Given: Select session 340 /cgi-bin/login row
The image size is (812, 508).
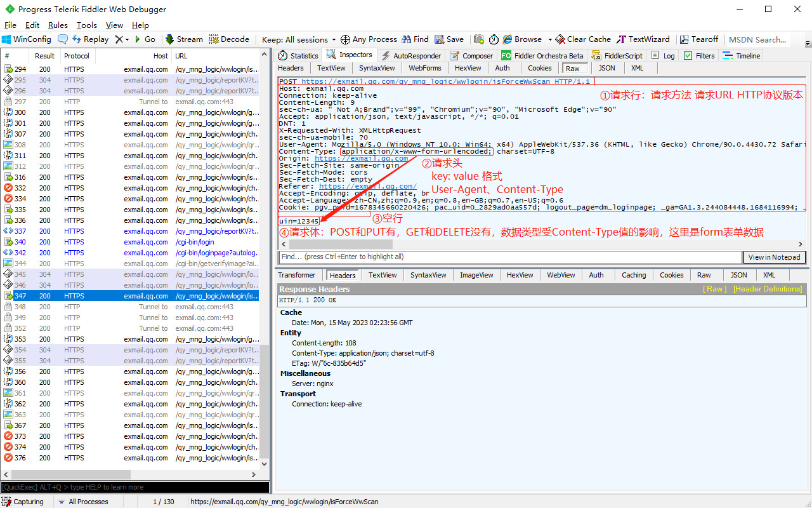Looking at the screenshot, I should point(129,242).
